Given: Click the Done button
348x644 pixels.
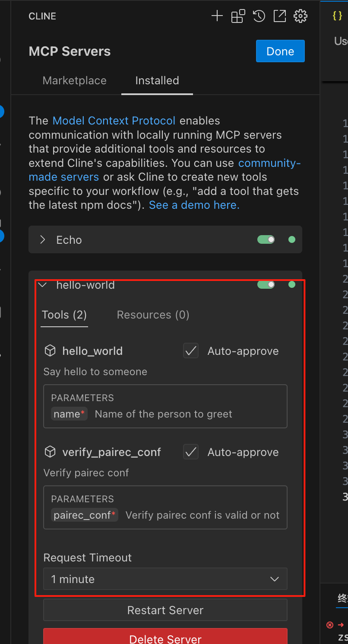Looking at the screenshot, I should click(x=280, y=51).
